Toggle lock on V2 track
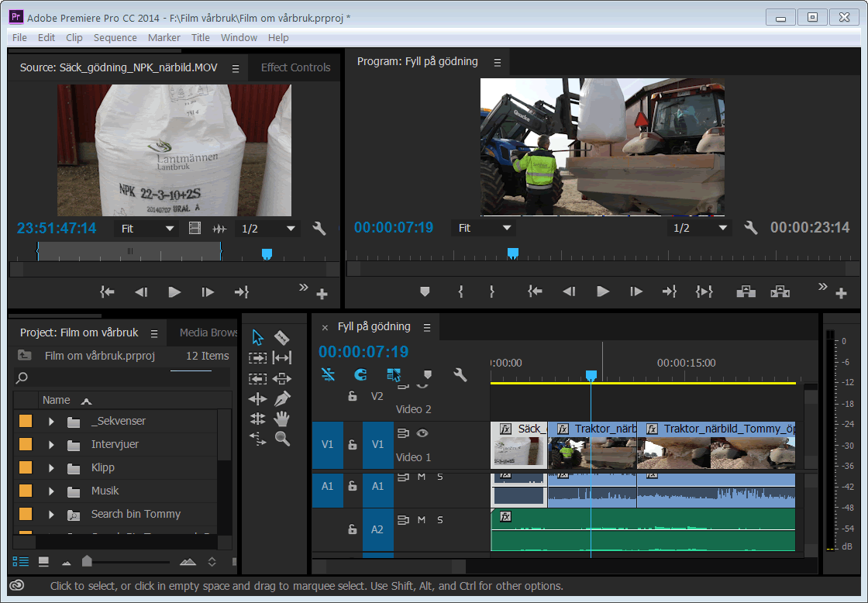868x603 pixels. [x=353, y=396]
